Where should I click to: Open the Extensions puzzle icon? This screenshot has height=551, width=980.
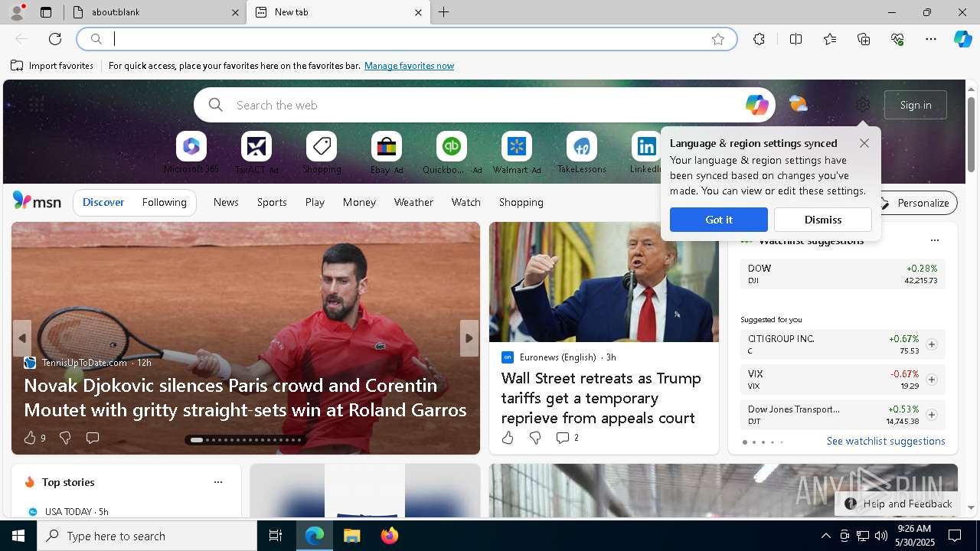759,39
